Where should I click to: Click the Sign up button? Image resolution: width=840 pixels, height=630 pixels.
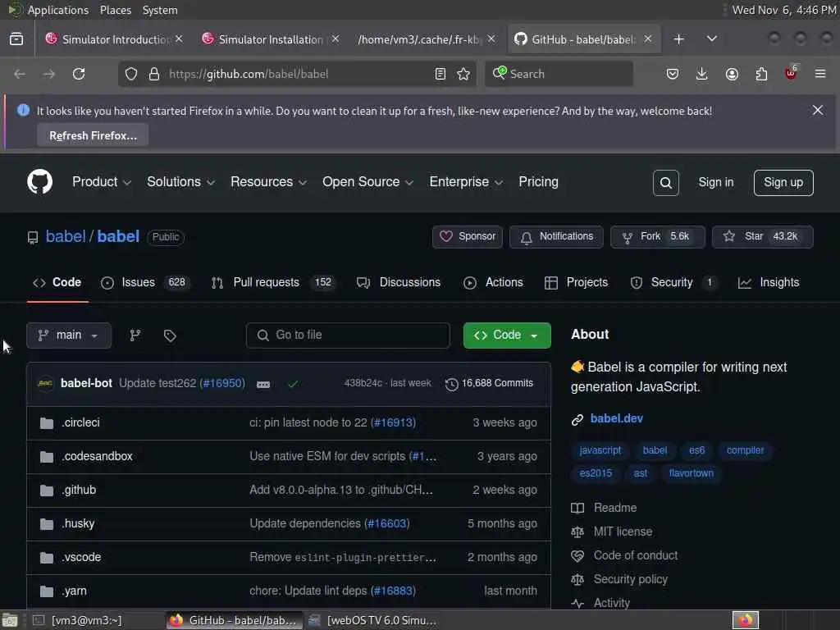tap(783, 183)
